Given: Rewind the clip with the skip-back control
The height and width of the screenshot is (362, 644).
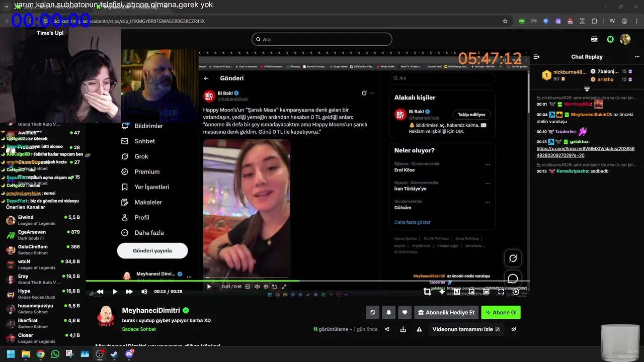Looking at the screenshot, I should tap(100, 292).
